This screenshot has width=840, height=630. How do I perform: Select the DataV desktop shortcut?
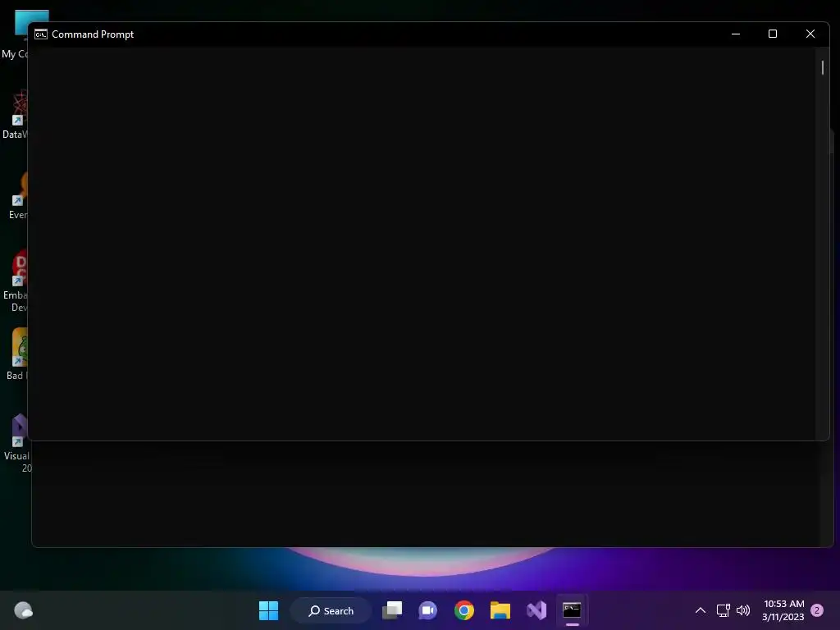[x=15, y=115]
